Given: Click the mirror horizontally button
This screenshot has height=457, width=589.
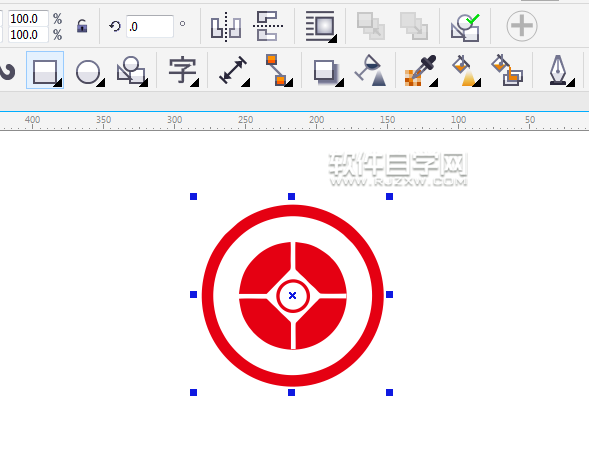Looking at the screenshot, I should click(225, 26).
